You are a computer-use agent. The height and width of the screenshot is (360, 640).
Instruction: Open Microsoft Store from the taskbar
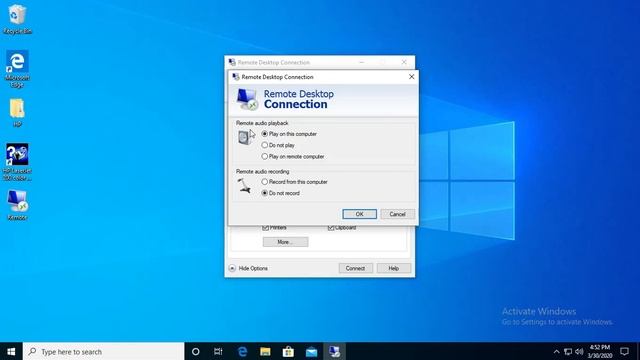tap(288, 351)
